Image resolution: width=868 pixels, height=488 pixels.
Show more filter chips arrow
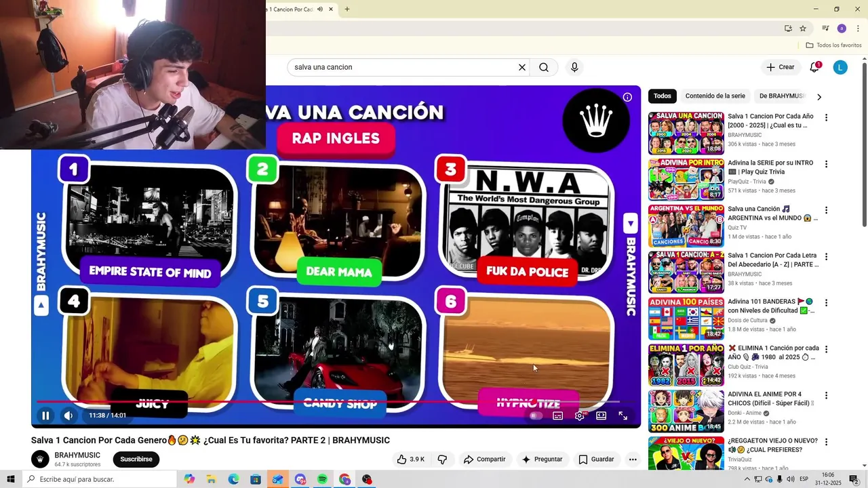click(x=818, y=96)
